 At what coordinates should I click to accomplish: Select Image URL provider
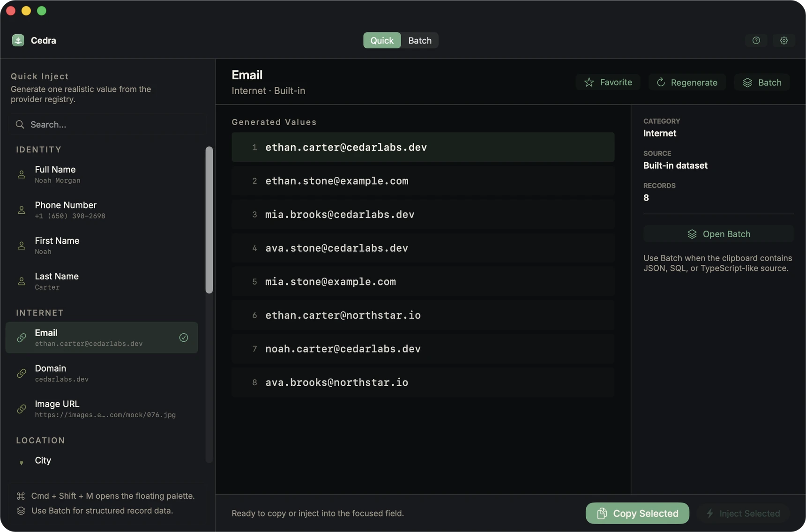(x=102, y=409)
